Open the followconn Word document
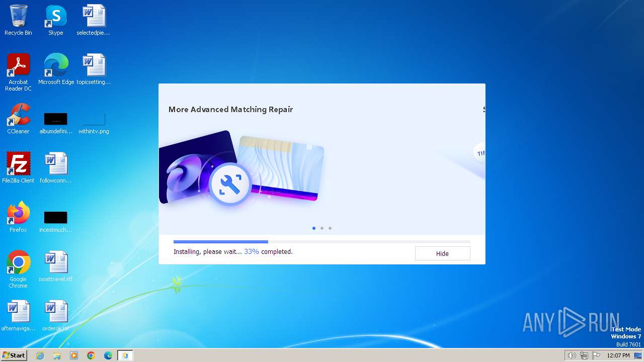This screenshot has width=644, height=362. 56,168
